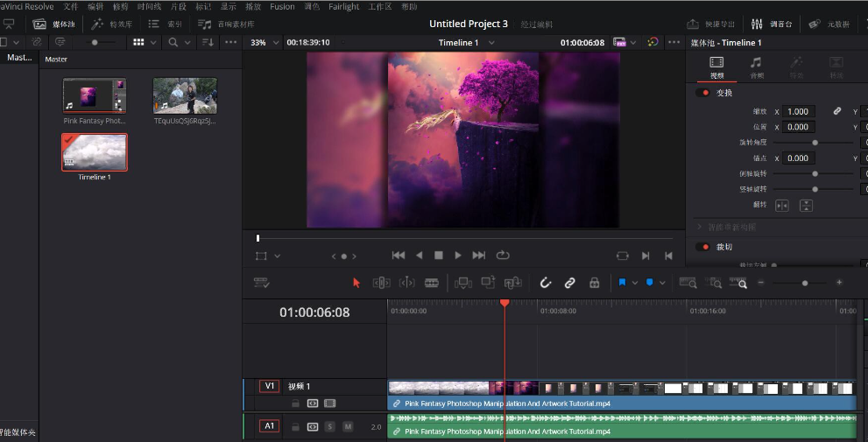The width and height of the screenshot is (868, 442).
Task: Open the 时间线 (Timeline) menu
Action: (149, 7)
